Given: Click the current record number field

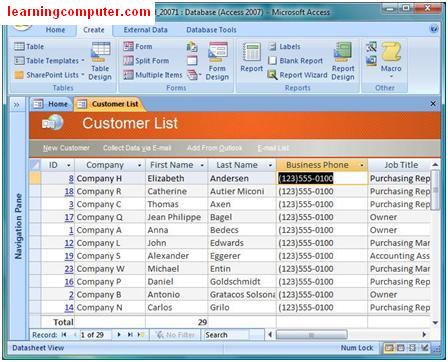Looking at the screenshot, I should [x=95, y=335].
